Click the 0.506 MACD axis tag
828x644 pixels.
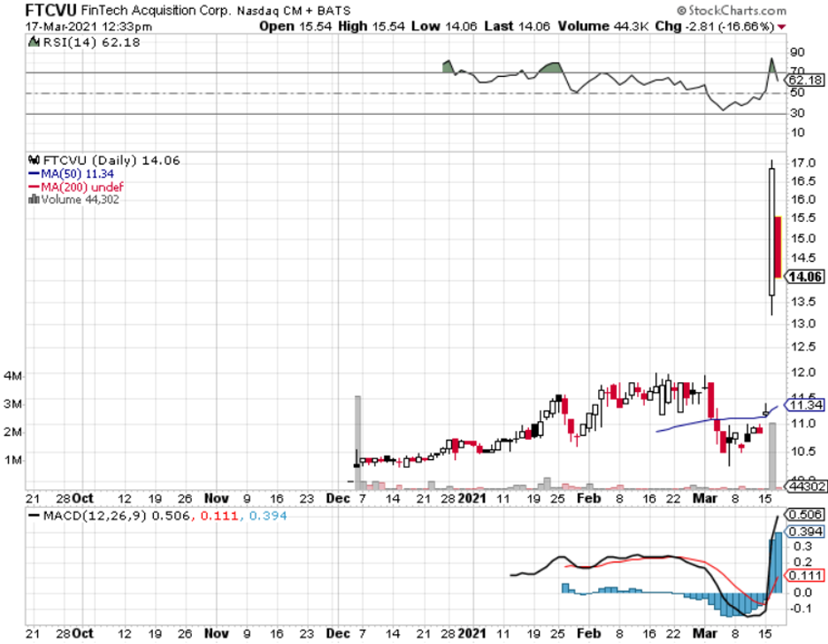[805, 514]
